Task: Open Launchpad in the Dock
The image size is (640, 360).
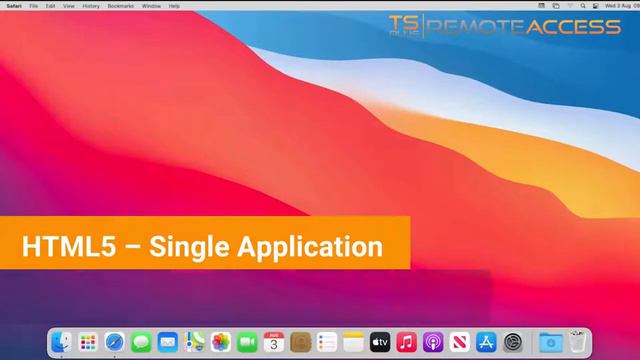Action: 88,342
